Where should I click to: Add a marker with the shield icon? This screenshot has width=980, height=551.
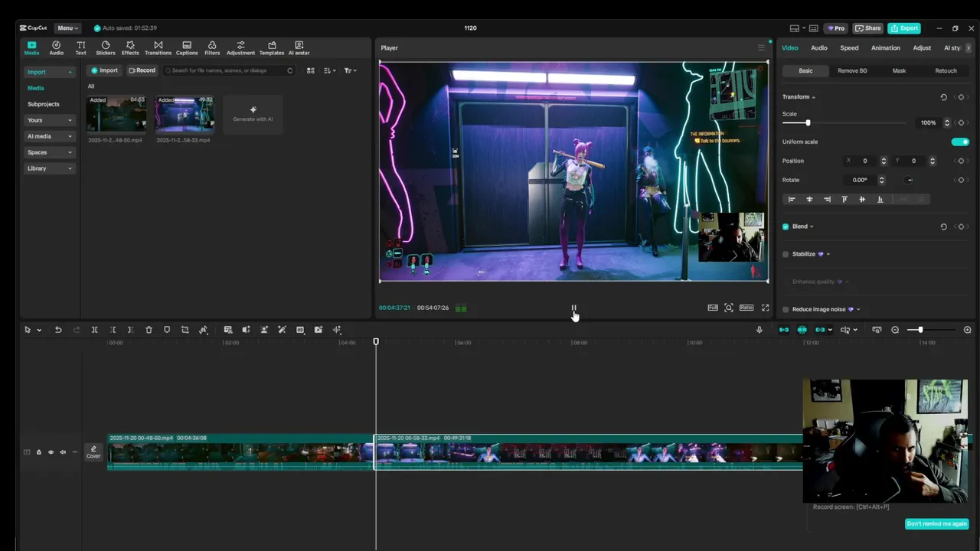tap(167, 330)
